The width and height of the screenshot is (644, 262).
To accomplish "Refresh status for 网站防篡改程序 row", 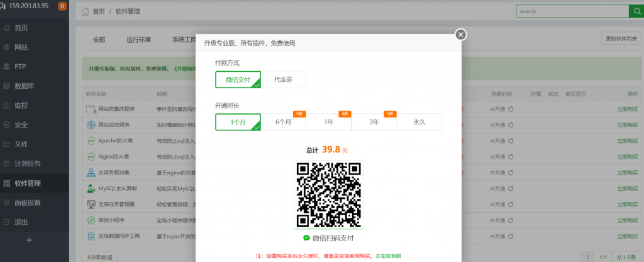I will [x=511, y=110].
